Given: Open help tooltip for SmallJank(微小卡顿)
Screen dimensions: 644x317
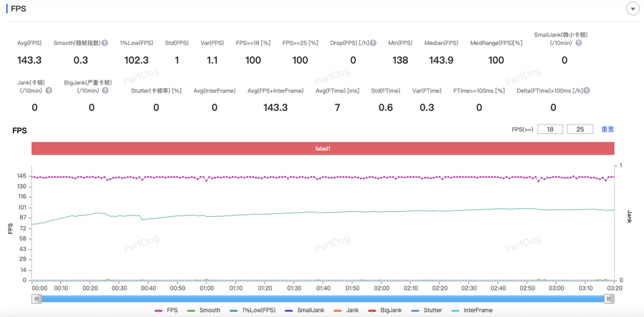Looking at the screenshot, I should [x=579, y=43].
